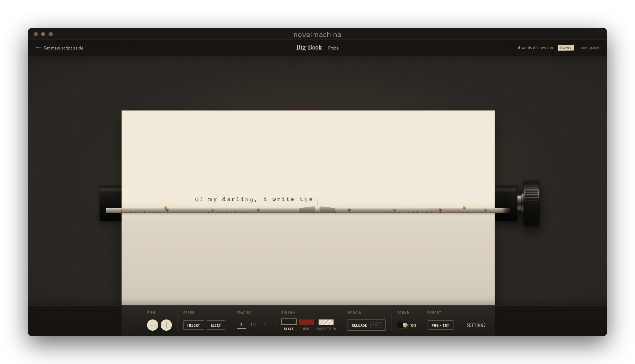This screenshot has width=635, height=364.
Task: Click the novelmachina window title
Action: [317, 35]
